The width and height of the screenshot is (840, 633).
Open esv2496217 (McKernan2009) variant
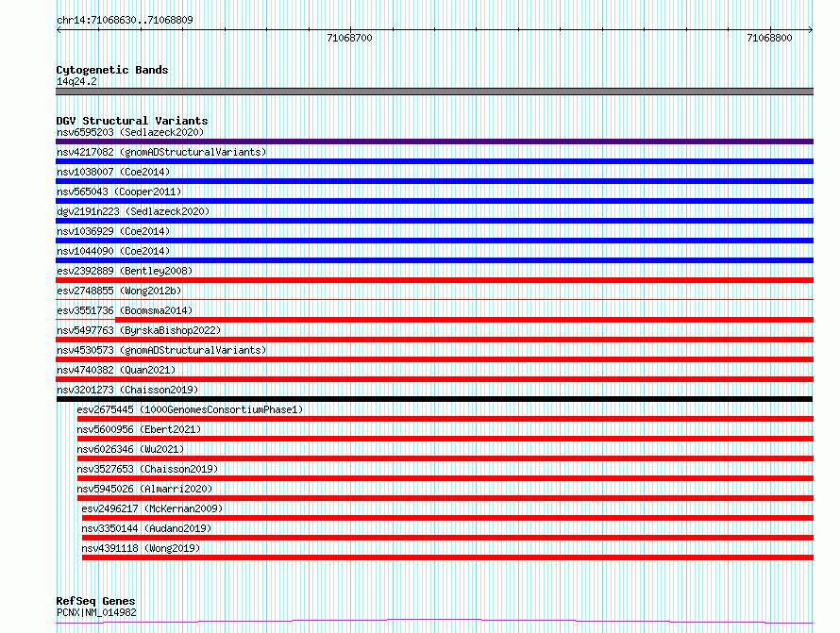coord(152,508)
